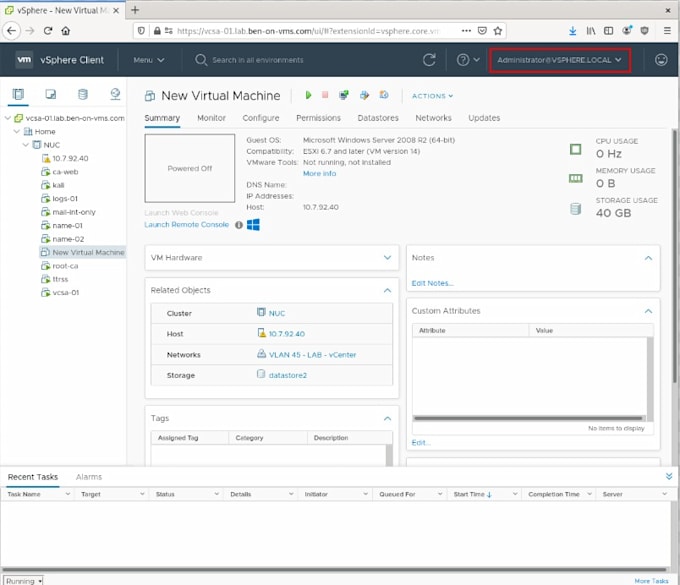
Task: Expand the VM Hardware panel
Action: click(x=387, y=258)
